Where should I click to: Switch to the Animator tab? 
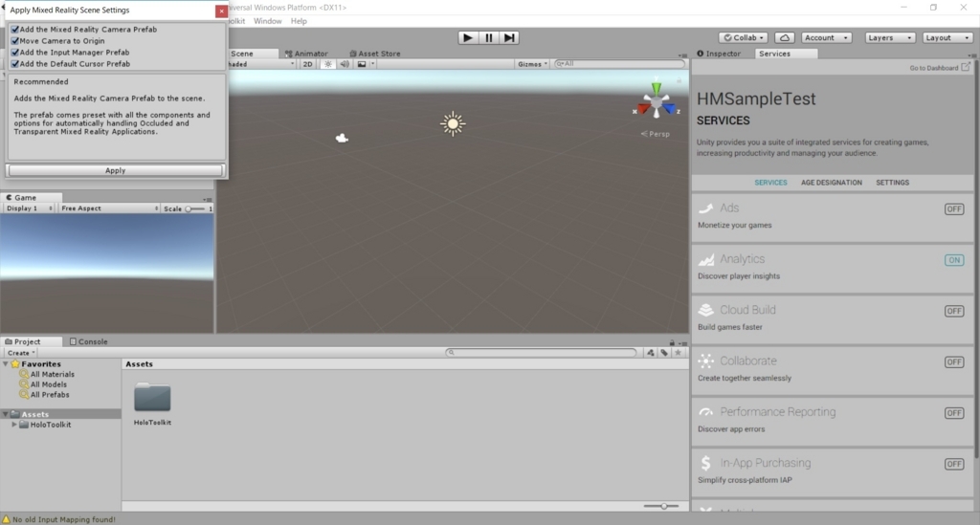[x=306, y=54]
